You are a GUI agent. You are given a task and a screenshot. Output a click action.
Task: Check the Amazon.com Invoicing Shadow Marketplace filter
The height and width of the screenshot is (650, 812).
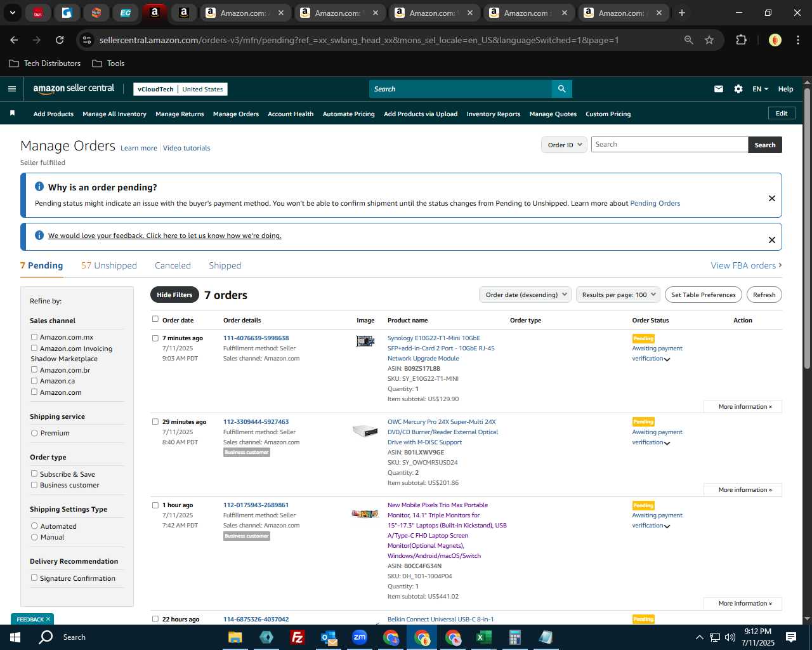[x=34, y=348]
